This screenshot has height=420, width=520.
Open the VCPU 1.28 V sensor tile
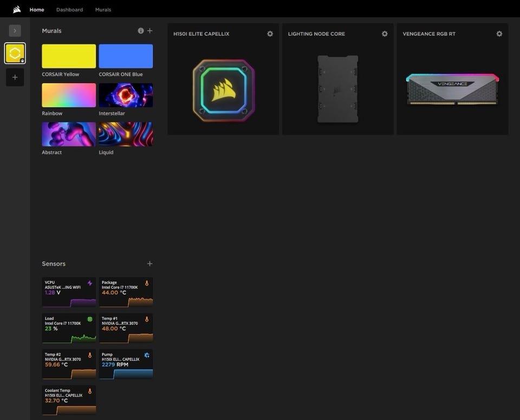[x=69, y=292]
